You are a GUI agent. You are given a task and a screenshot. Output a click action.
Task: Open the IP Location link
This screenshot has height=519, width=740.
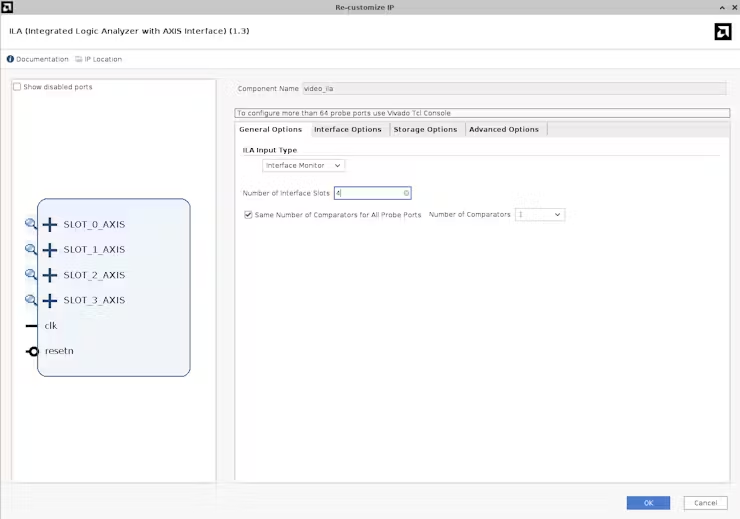103,59
